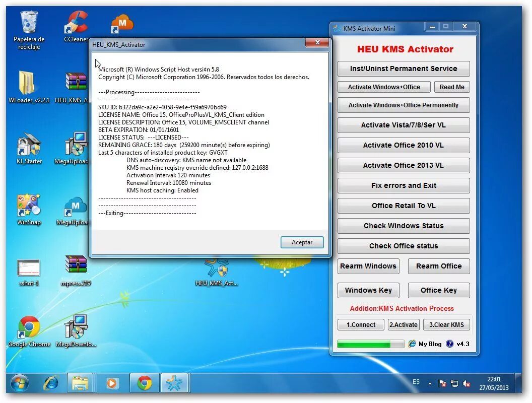Open the KJ_Starter desktop shortcut
The width and height of the screenshot is (532, 403).
click(x=29, y=148)
